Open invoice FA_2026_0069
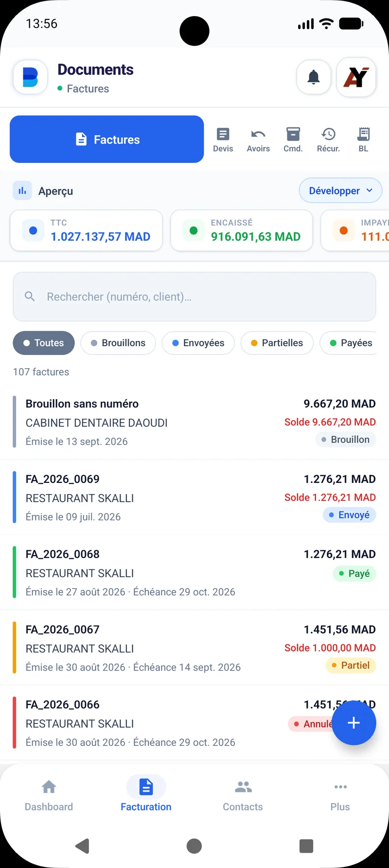389x868 pixels. pyautogui.click(x=194, y=497)
